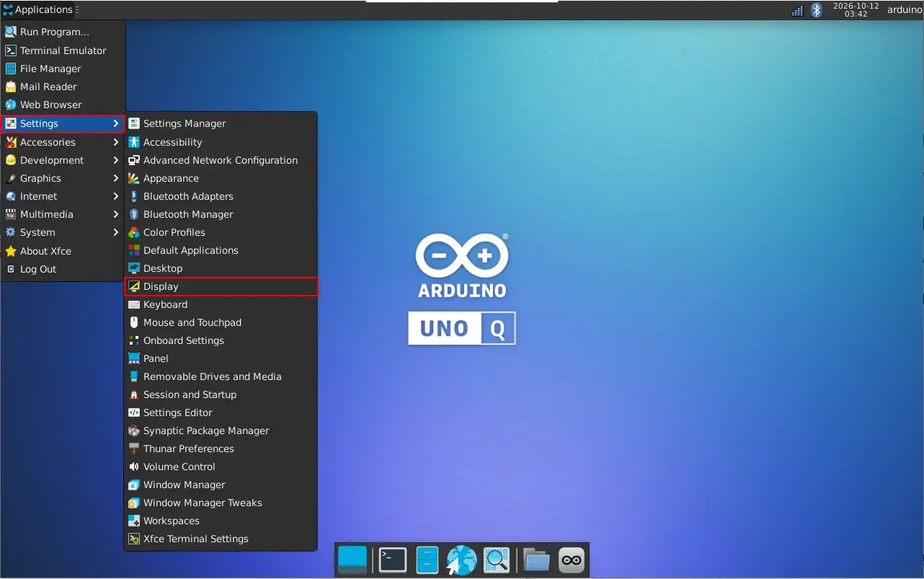The image size is (924, 579).
Task: Click the Show Desktop icon in the dock
Action: point(352,560)
